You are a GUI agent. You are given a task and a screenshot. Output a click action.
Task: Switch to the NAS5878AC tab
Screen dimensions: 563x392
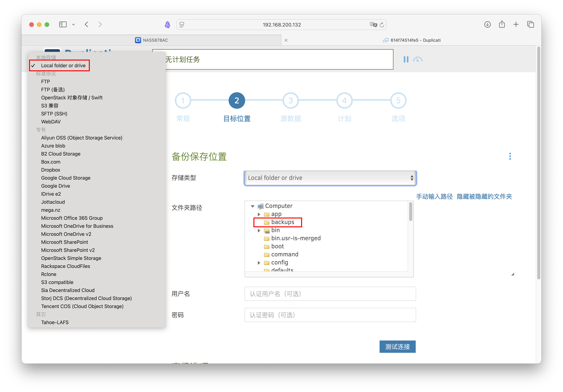(151, 40)
